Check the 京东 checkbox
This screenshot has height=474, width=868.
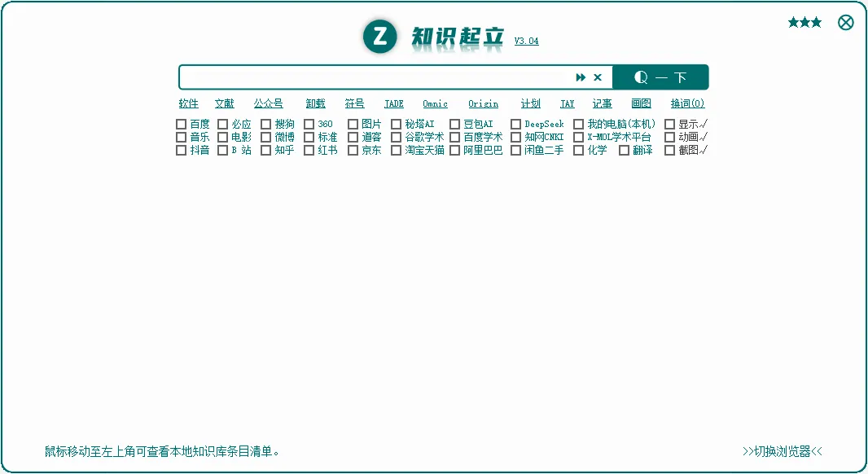(x=353, y=150)
